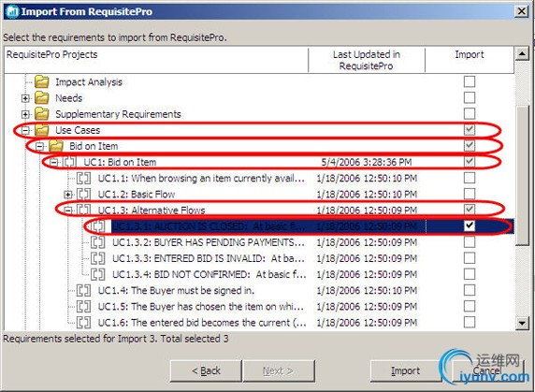Select UC1.2: Basic Flow row text
Screen dimensions: 535x392
(137, 194)
